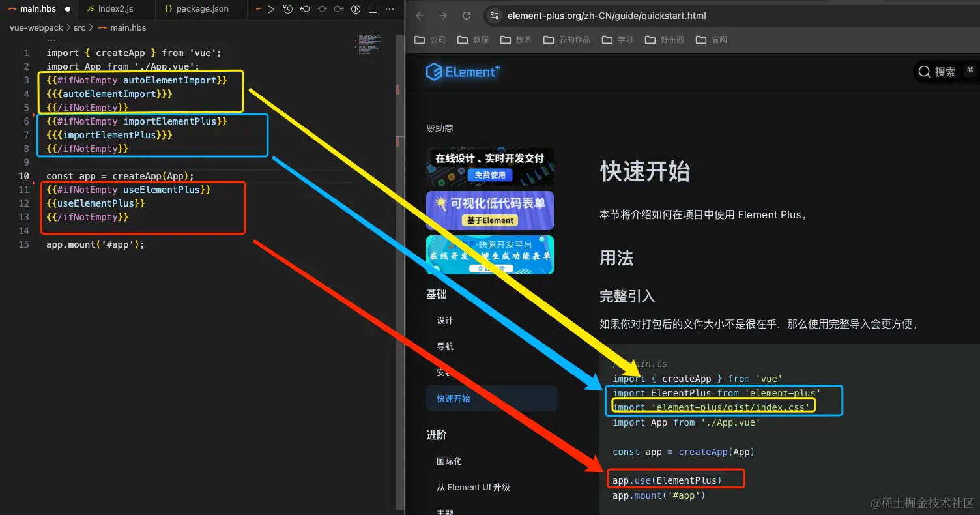
Task: Switch to the package.json editor tab
Action: (x=202, y=9)
